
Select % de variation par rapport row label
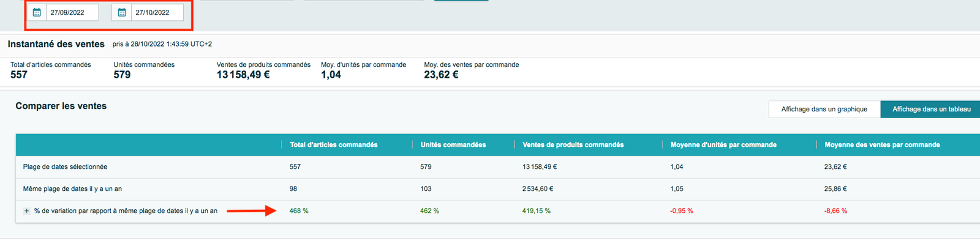pos(126,211)
